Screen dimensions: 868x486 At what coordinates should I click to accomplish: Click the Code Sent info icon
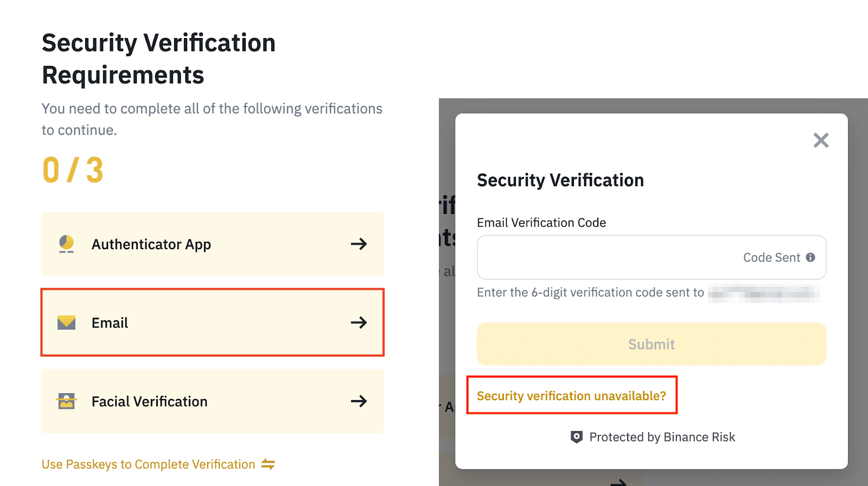[x=810, y=257]
